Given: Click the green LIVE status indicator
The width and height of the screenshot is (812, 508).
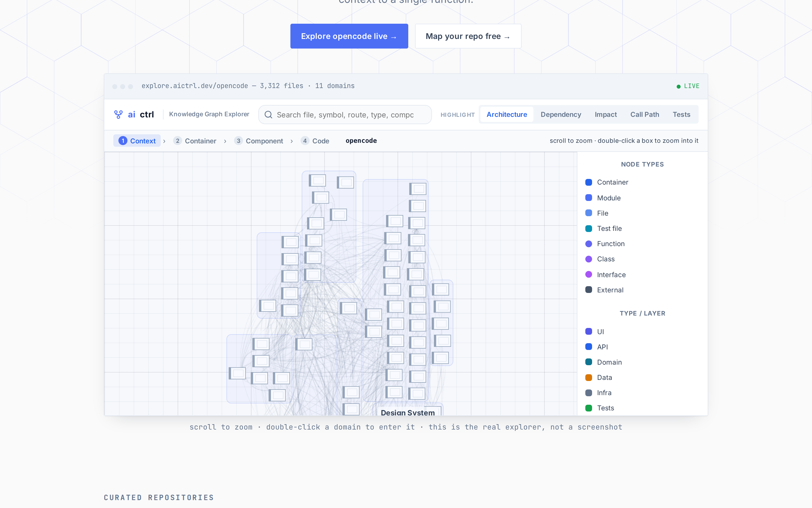Looking at the screenshot, I should click(x=688, y=86).
